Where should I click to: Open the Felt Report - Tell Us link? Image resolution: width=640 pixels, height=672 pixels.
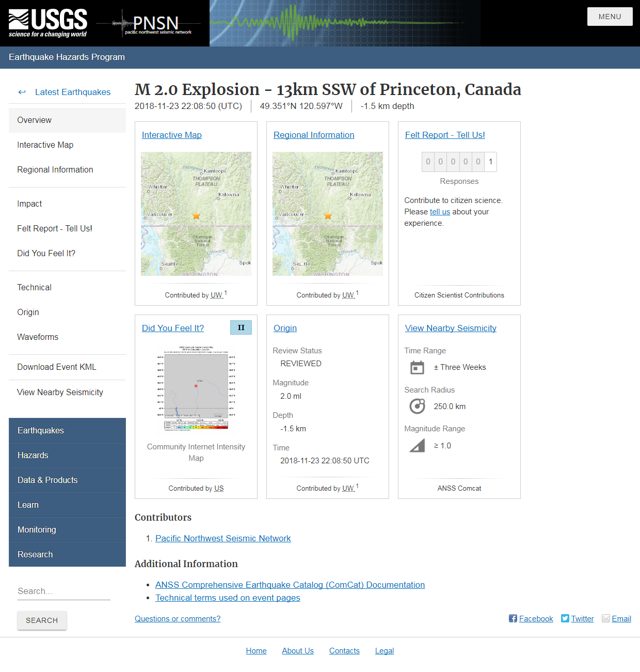coord(444,135)
